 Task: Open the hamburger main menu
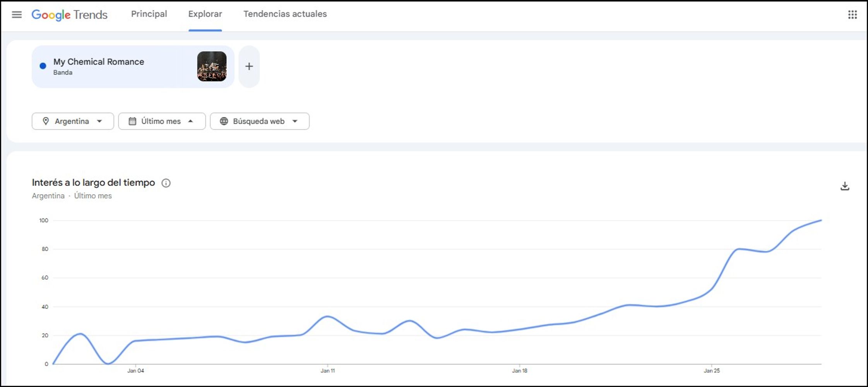[x=17, y=15]
